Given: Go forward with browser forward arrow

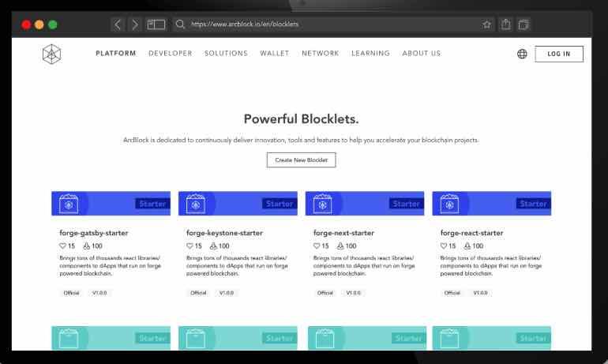Looking at the screenshot, I should pos(134,24).
